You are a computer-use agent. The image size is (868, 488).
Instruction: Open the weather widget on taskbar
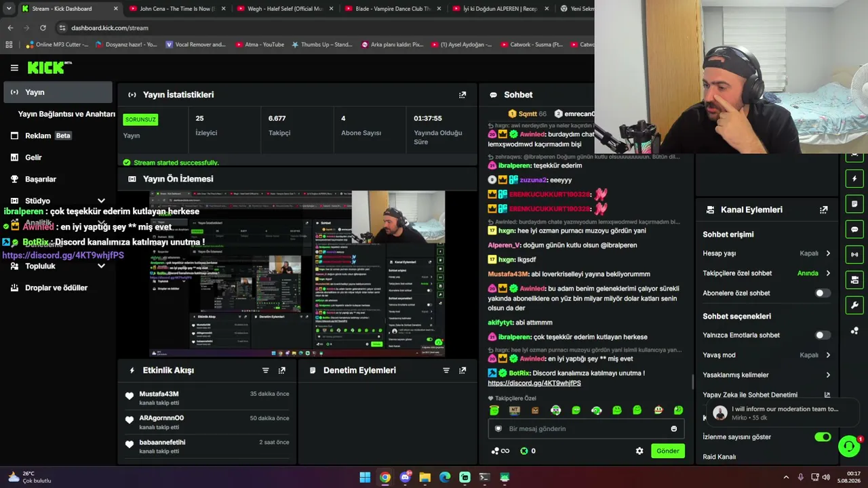click(x=29, y=477)
